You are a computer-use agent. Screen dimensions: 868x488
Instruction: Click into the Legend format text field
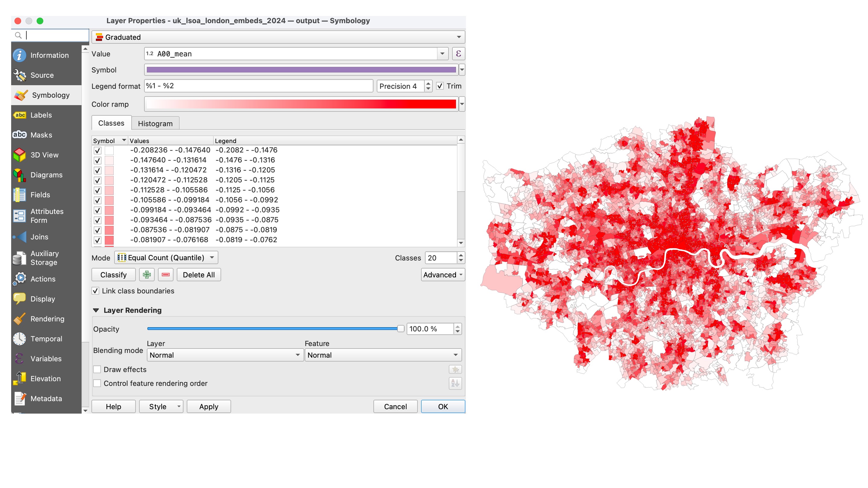point(259,86)
